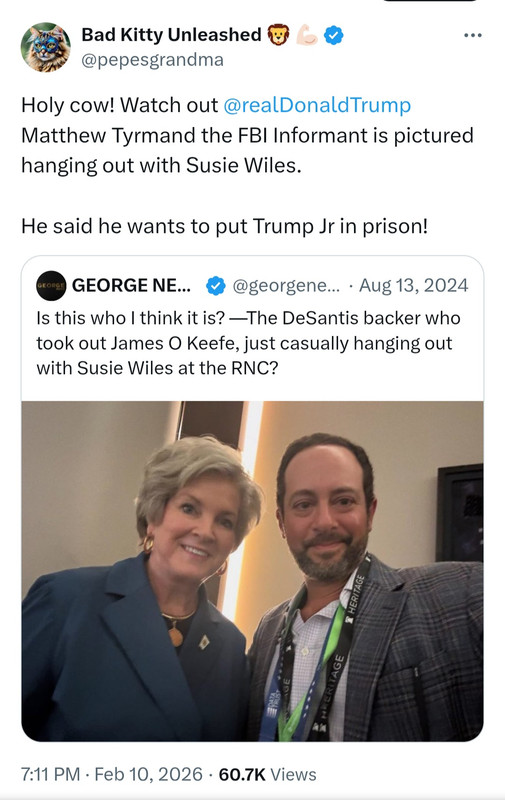Click the cat profile avatar

(x=45, y=47)
